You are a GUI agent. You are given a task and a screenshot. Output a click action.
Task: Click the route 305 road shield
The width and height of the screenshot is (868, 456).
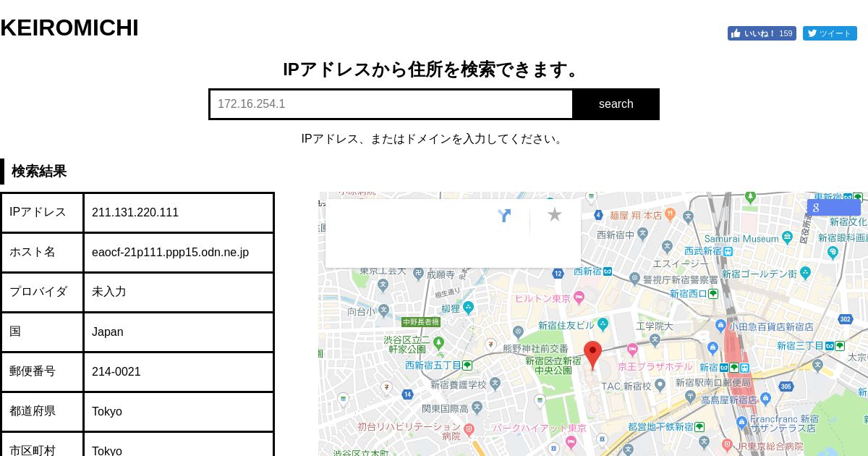click(786, 387)
